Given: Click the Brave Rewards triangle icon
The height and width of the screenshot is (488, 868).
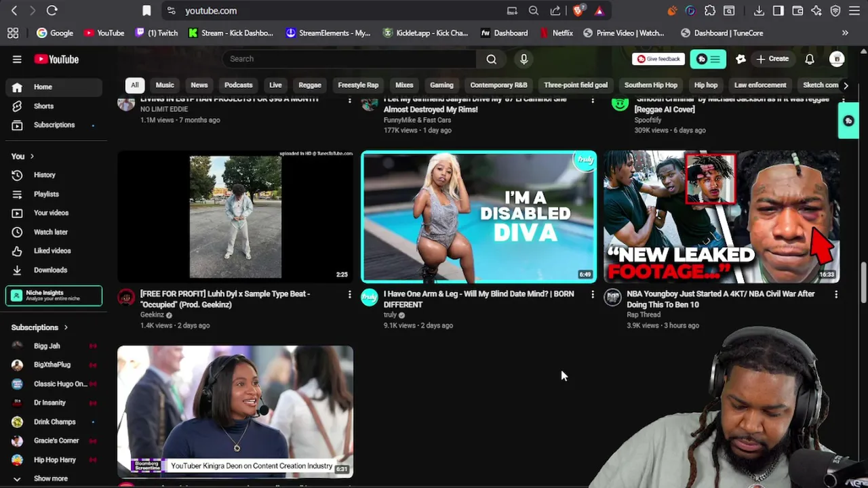Looking at the screenshot, I should click(x=599, y=10).
